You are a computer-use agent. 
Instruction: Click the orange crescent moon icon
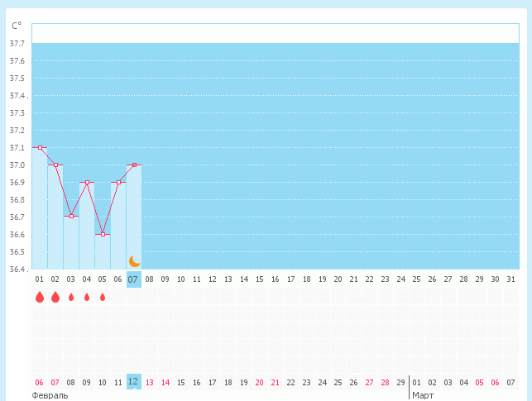point(134,260)
